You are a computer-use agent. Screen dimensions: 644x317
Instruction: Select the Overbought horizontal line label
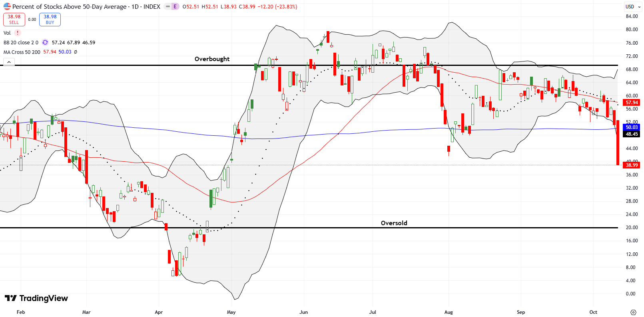point(212,59)
